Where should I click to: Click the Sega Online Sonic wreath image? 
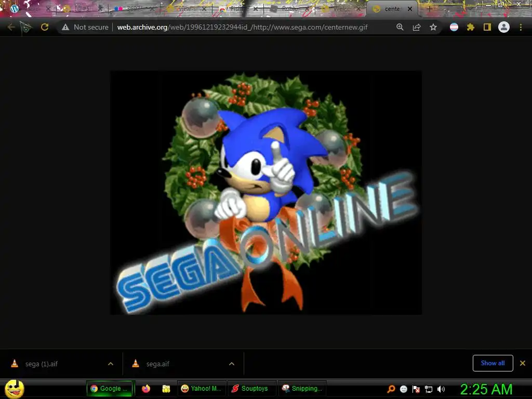point(266,192)
